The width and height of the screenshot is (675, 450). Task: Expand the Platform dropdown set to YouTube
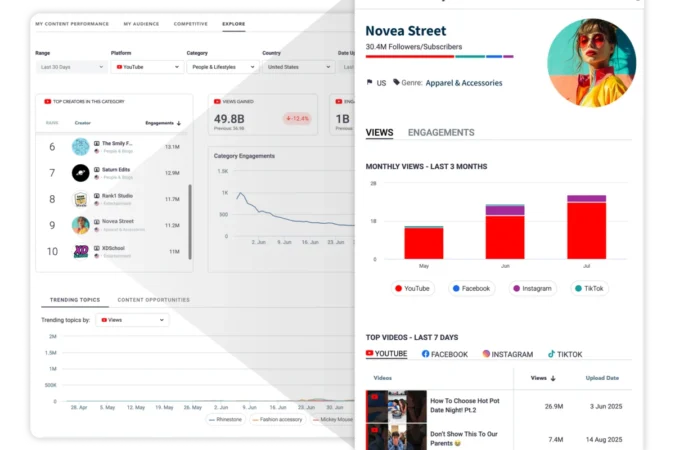147,67
